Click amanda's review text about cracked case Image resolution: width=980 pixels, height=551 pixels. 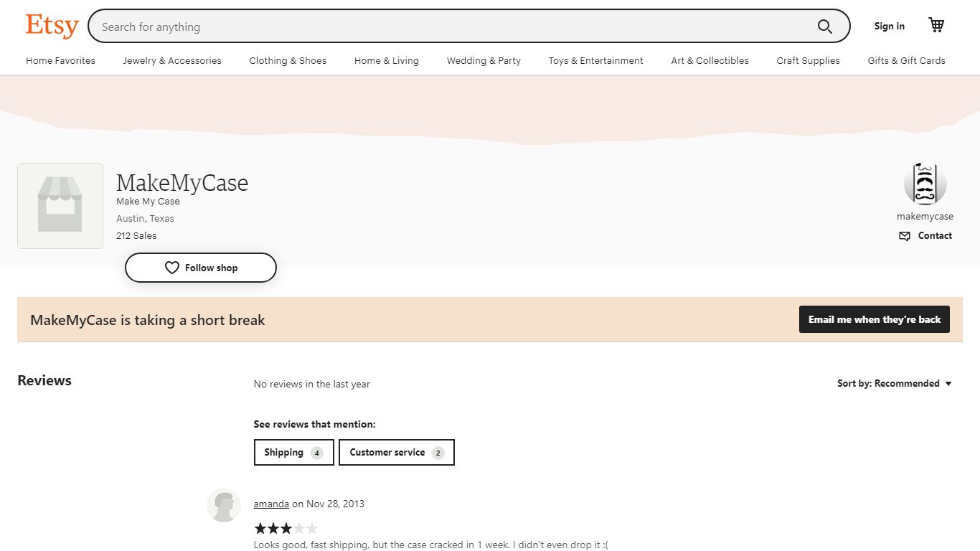click(430, 545)
